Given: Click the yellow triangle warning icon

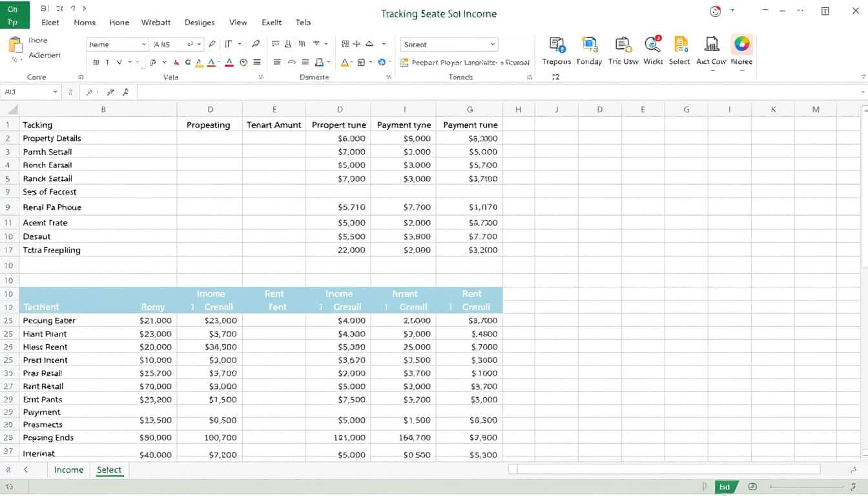Looking at the screenshot, I should [345, 63].
